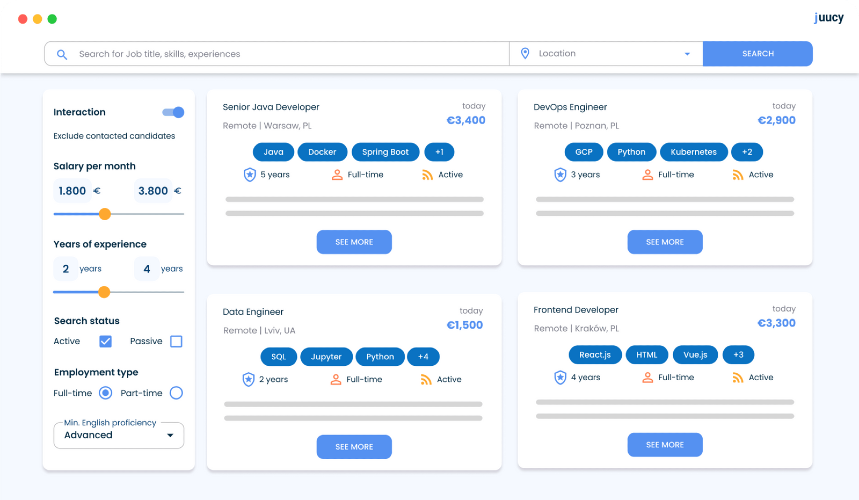Click the €3,400 salary value
Image resolution: width=859 pixels, height=500 pixels.
(466, 120)
